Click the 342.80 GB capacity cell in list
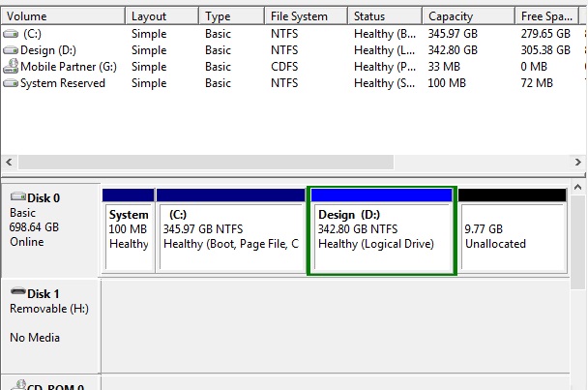This screenshot has width=588, height=390. click(x=453, y=50)
